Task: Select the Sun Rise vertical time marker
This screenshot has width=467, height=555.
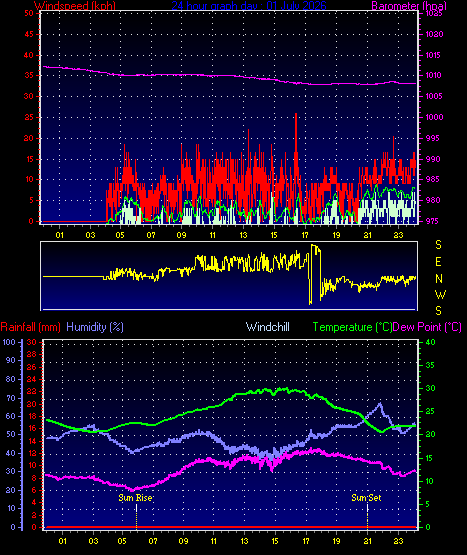Action: pos(136,516)
